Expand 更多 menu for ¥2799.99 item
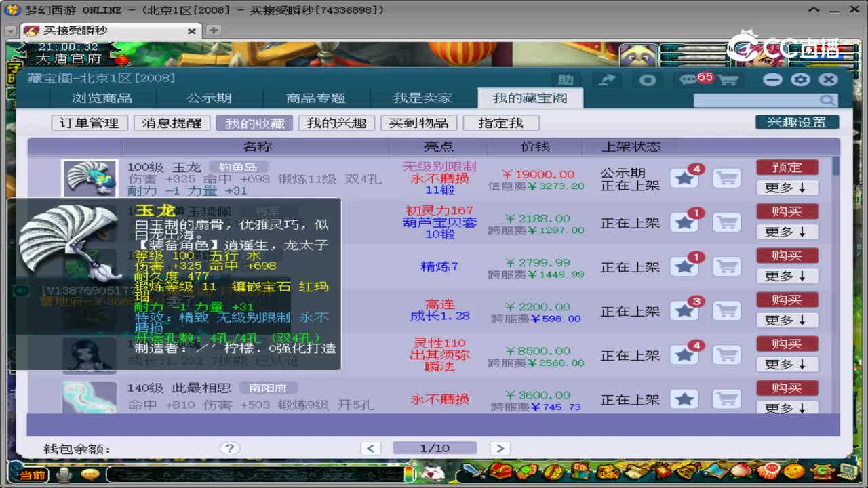Viewport: 868px width, 488px height. pos(787,275)
